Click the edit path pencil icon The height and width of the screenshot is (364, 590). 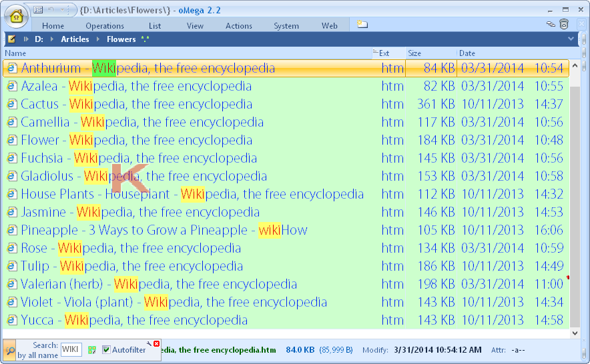(11, 39)
